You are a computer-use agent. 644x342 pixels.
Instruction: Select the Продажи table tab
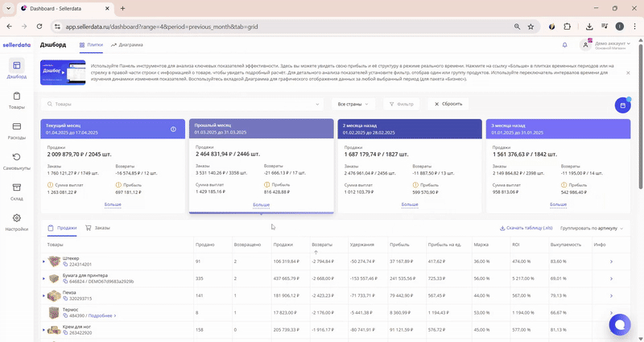click(62, 228)
